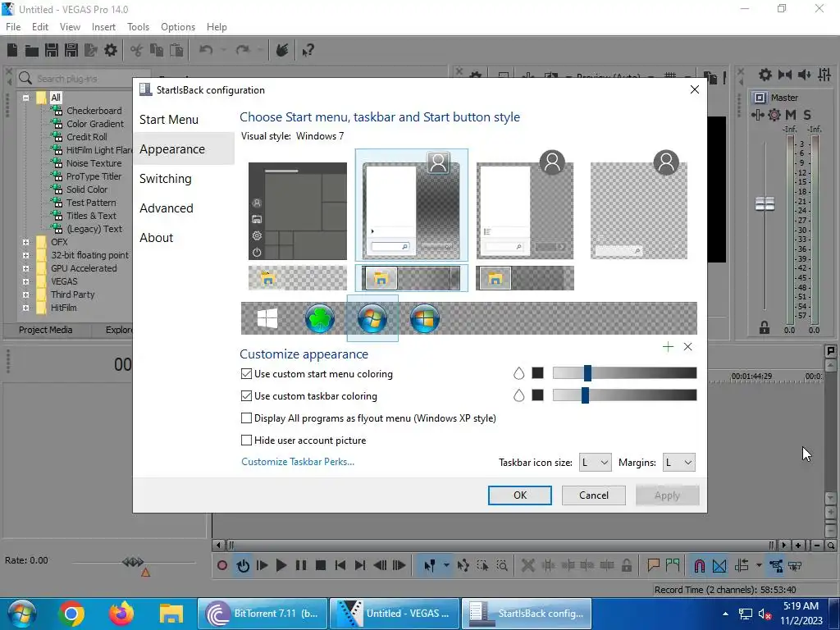Viewport: 840px width, 630px height.
Task: Click the Apply button
Action: click(x=667, y=495)
